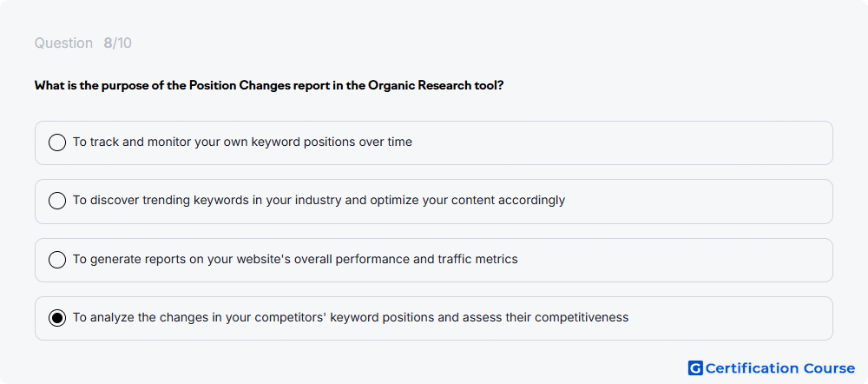The height and width of the screenshot is (384, 868).
Task: Click the blue G logo icon
Action: point(695,368)
